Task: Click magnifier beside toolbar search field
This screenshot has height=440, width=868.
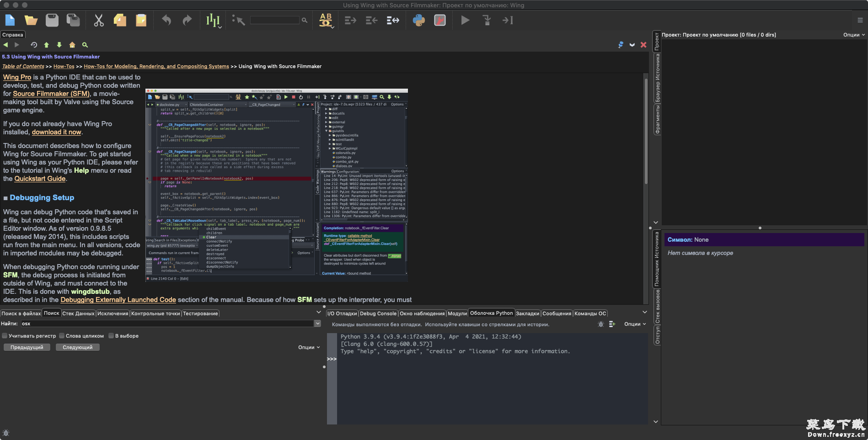Action: click(305, 20)
